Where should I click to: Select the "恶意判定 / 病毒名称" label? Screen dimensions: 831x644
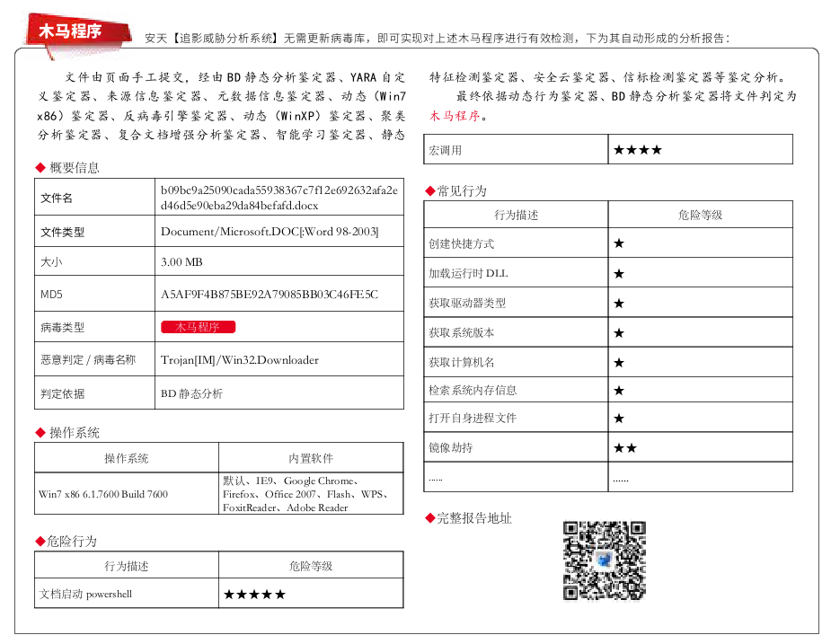point(88,360)
